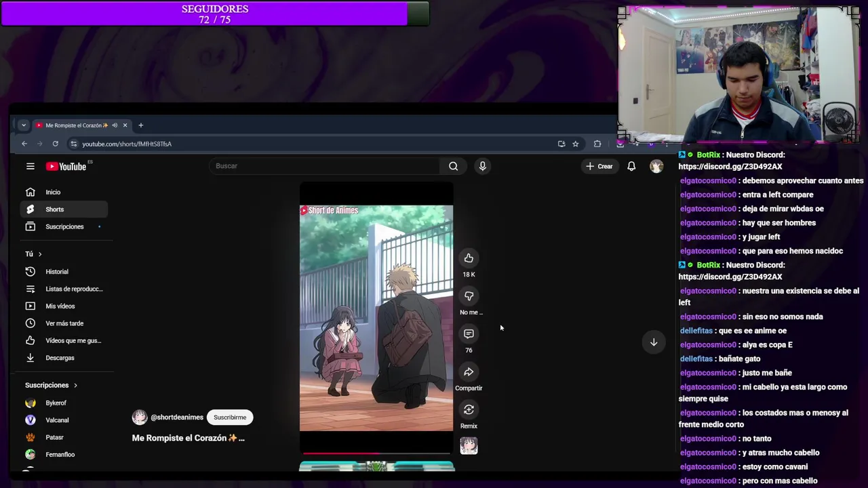Open the Valcanal channel
Screen dimensions: 868x488
(x=64, y=420)
